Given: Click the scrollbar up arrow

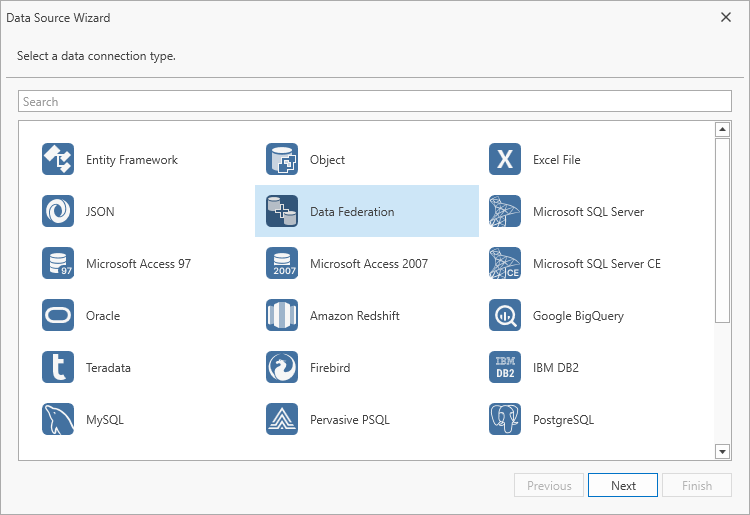Looking at the screenshot, I should [722, 130].
